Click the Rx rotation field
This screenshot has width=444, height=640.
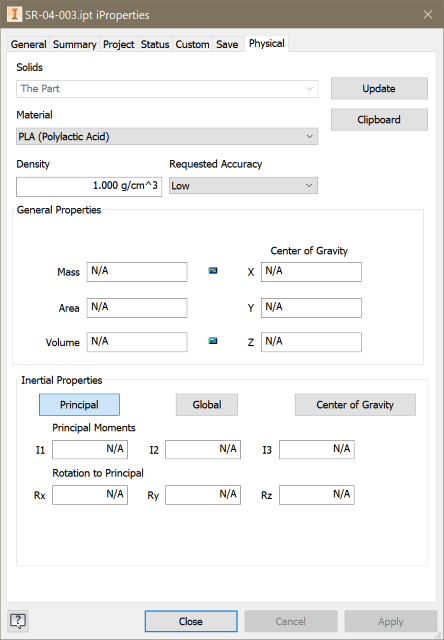[x=90, y=495]
